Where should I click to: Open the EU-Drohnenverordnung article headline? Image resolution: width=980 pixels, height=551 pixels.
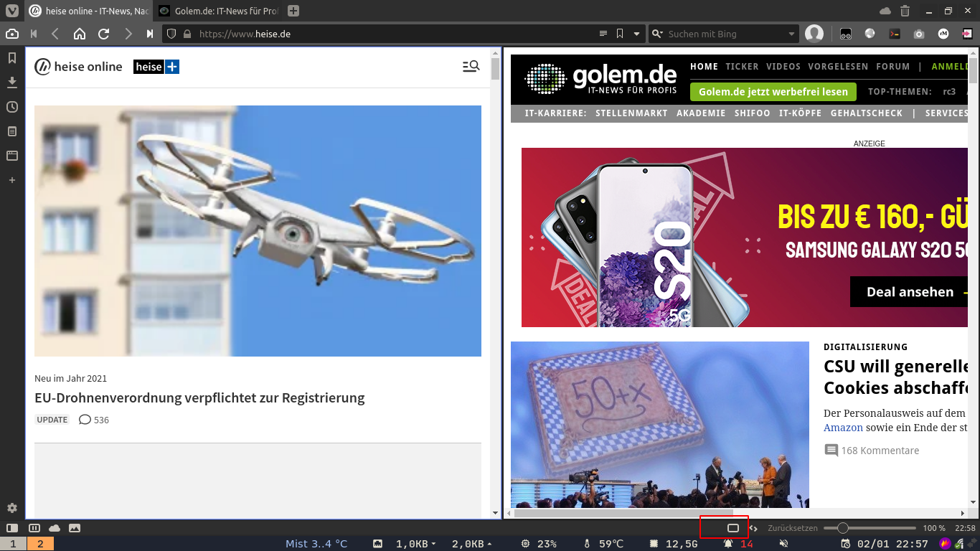[x=199, y=397]
